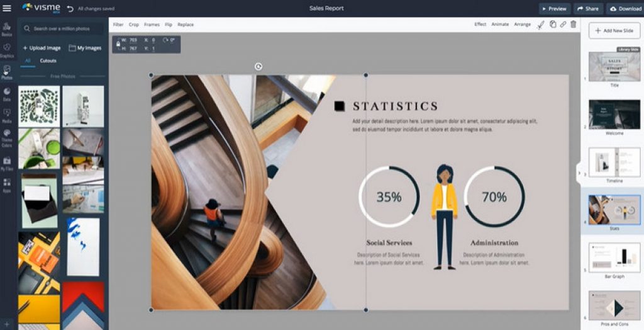Open the Basics sidebar panel

click(x=7, y=29)
